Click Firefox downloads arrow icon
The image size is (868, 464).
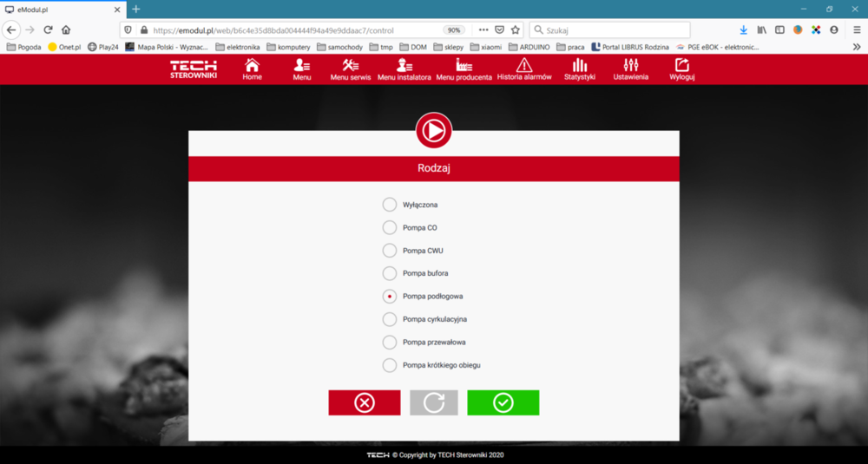click(x=743, y=29)
